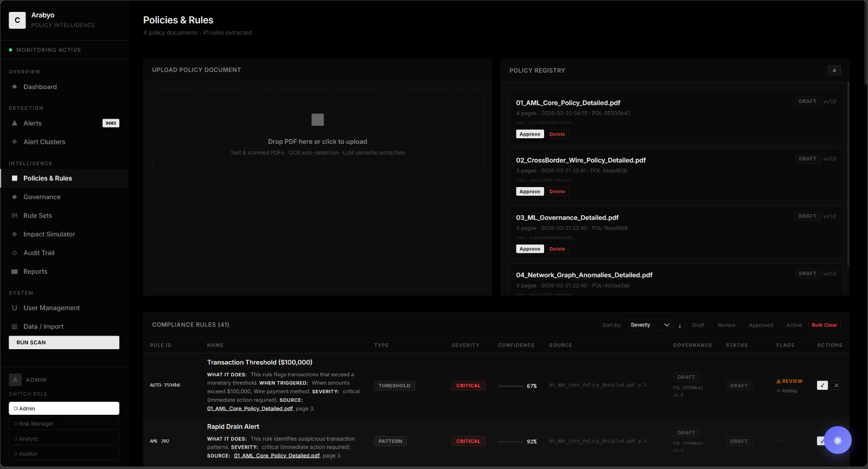Click the 67% confidence bar
868x469 pixels.
[x=510, y=386]
